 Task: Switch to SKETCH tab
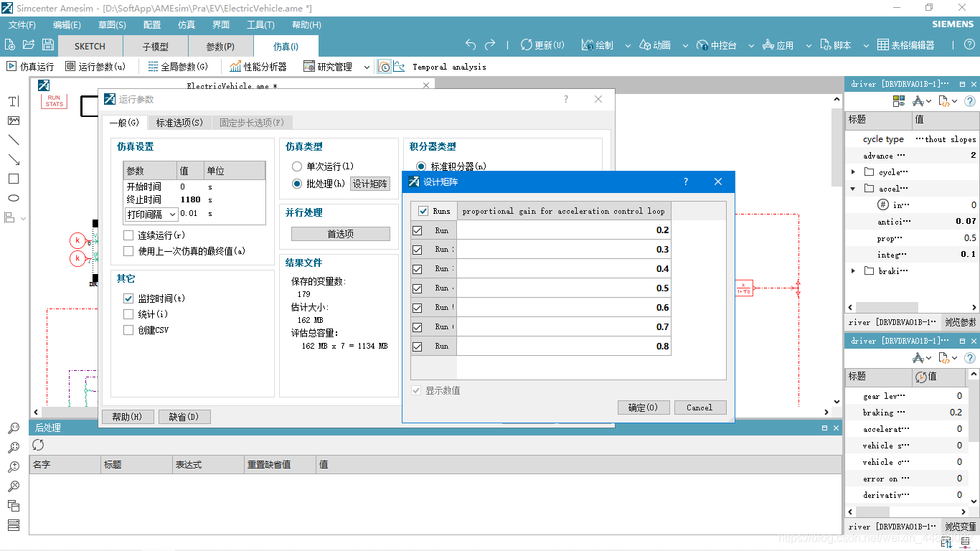pos(90,46)
